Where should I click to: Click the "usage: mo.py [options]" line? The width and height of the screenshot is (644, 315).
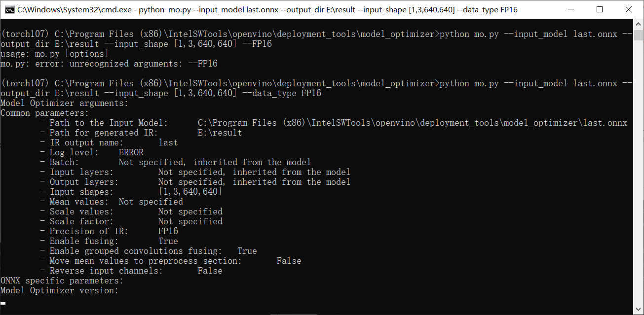(54, 54)
